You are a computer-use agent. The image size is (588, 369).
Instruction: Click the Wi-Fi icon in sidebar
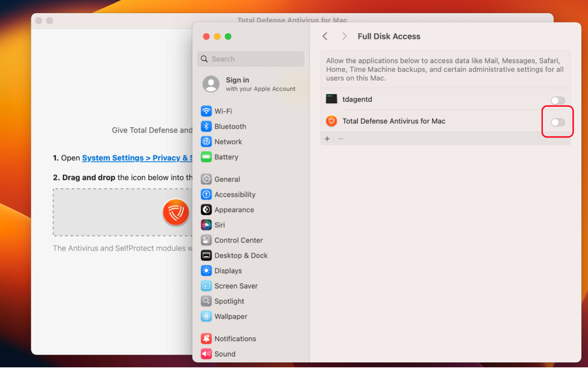tap(206, 111)
